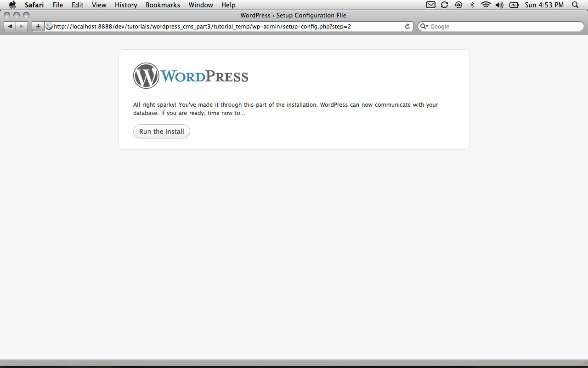Open the View menu
Image resolution: width=588 pixels, height=368 pixels.
[99, 5]
